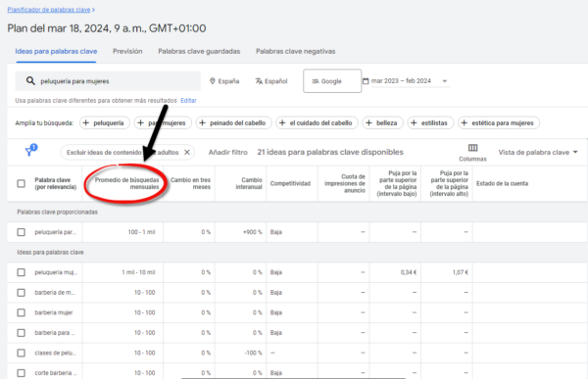Open the Planificador de palabras clave breadcrumb
Screen dimensions: 588x379
pyautogui.click(x=49, y=10)
